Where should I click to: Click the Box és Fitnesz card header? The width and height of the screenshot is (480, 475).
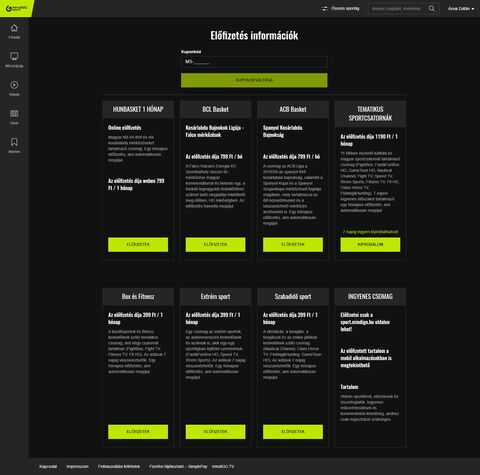(138, 297)
